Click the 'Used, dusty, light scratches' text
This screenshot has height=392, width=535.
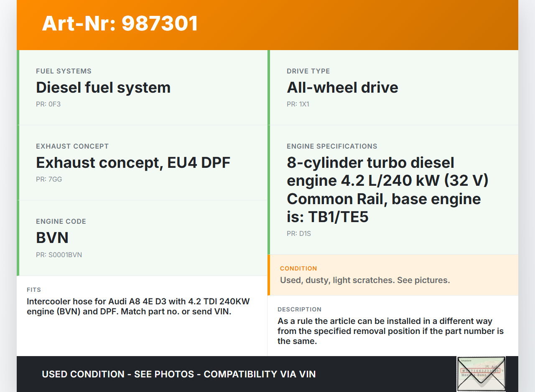coord(364,280)
